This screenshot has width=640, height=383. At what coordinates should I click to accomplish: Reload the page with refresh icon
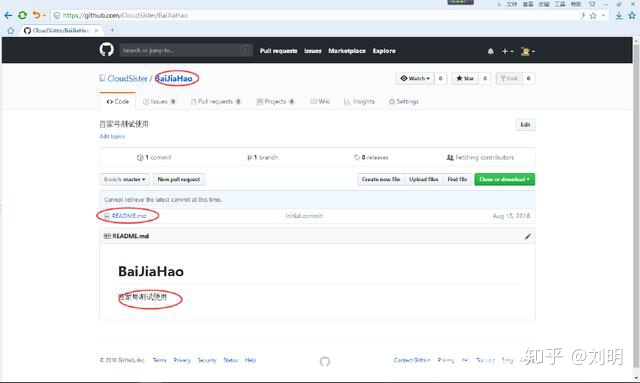pyautogui.click(x=22, y=16)
